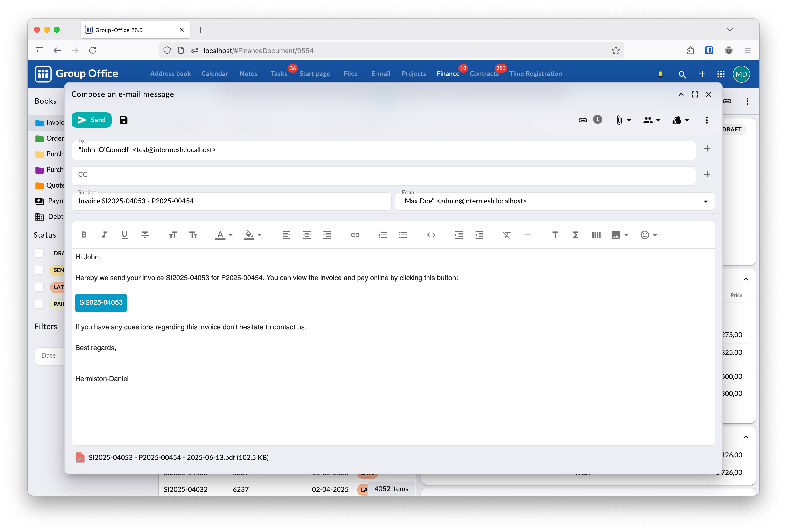Collapse the compose dialog with chevron
787x532 pixels.
681,94
